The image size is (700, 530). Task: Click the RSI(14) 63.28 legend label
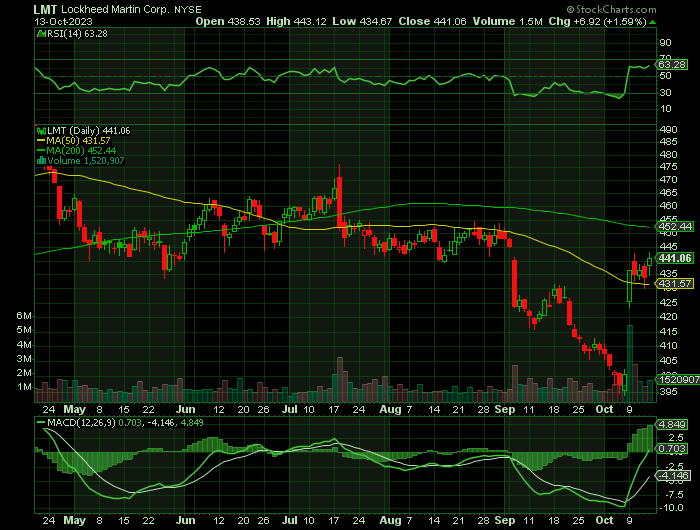77,34
